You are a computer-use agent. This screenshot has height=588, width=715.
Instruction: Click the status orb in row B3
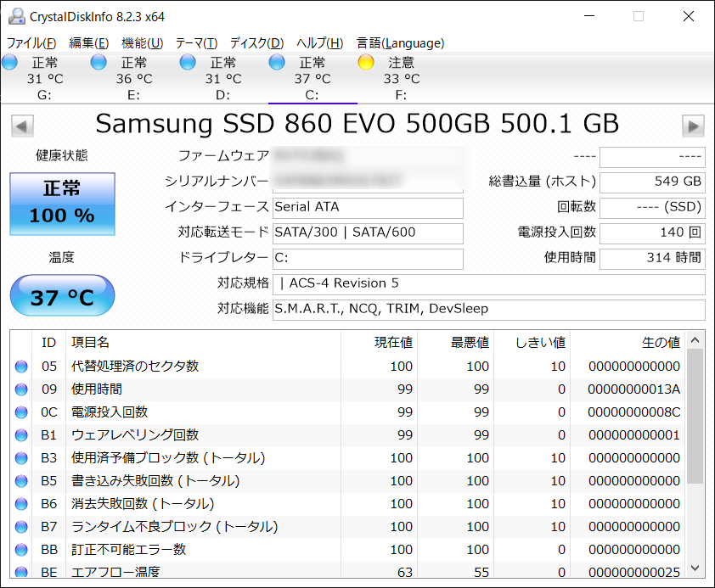coord(21,457)
